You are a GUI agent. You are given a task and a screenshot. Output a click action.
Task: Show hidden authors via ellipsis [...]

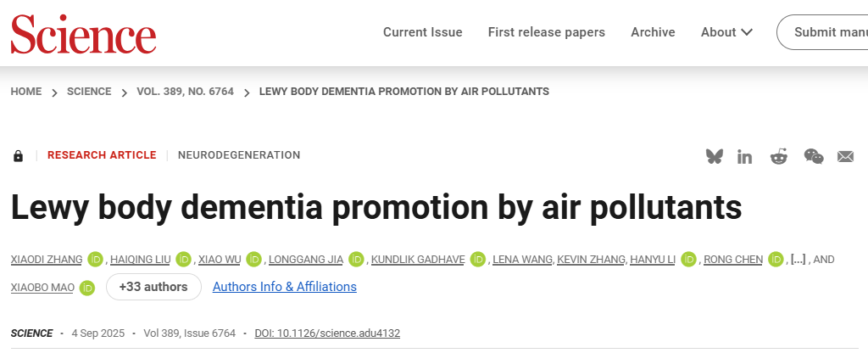point(798,259)
